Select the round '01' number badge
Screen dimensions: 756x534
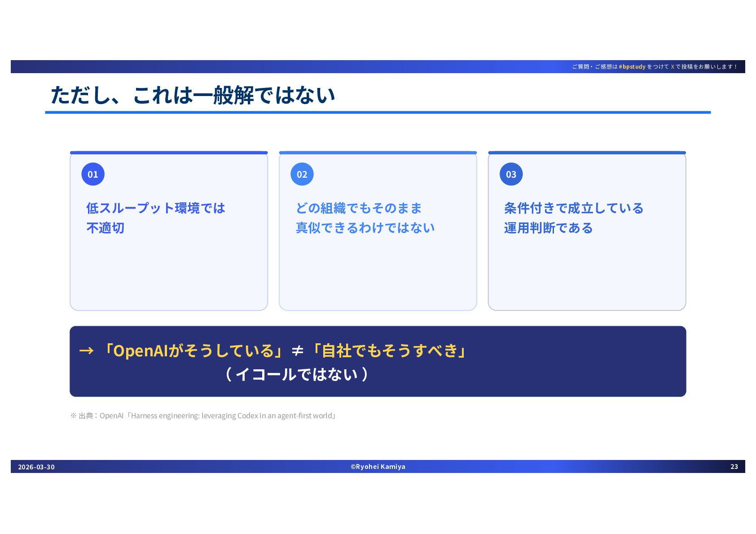pyautogui.click(x=93, y=174)
